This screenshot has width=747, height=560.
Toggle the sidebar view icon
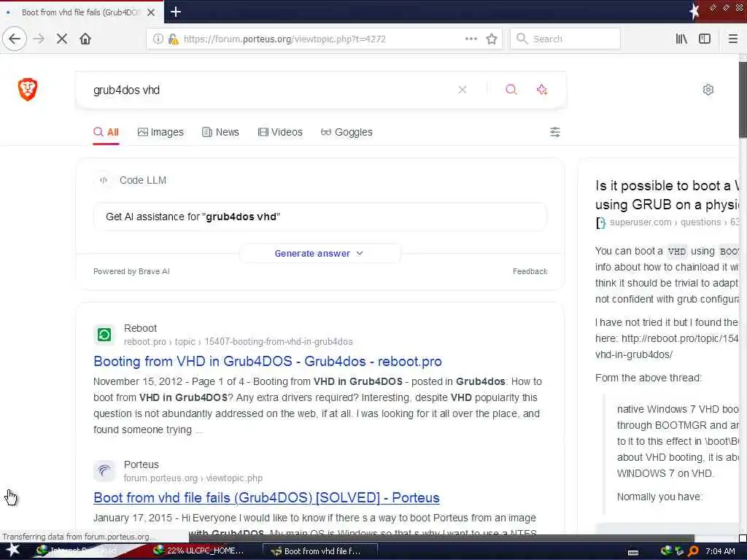click(x=705, y=39)
